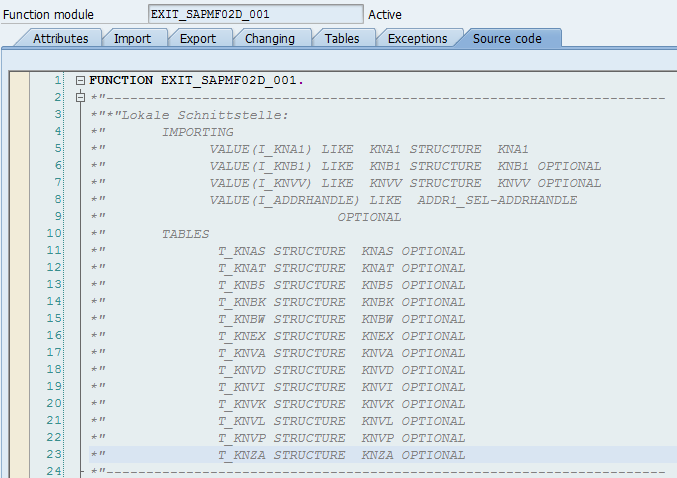Click the 'Function module' label

coord(48,15)
